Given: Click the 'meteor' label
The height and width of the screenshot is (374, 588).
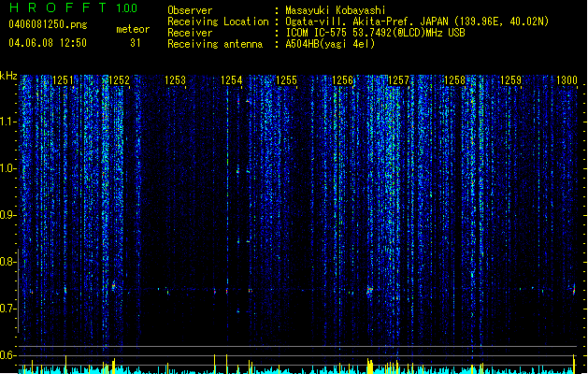Looking at the screenshot, I should click(x=133, y=29).
